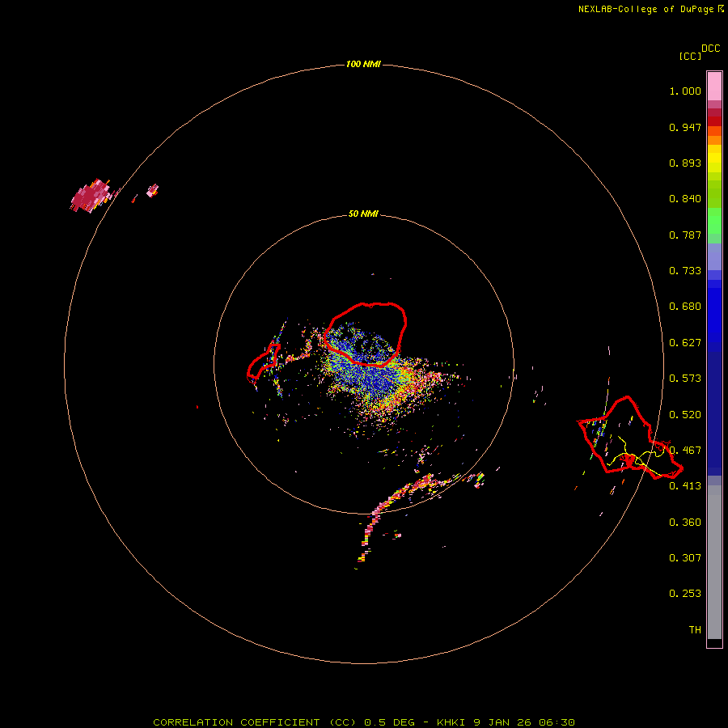Click the 0.733 legend value

pos(685,271)
